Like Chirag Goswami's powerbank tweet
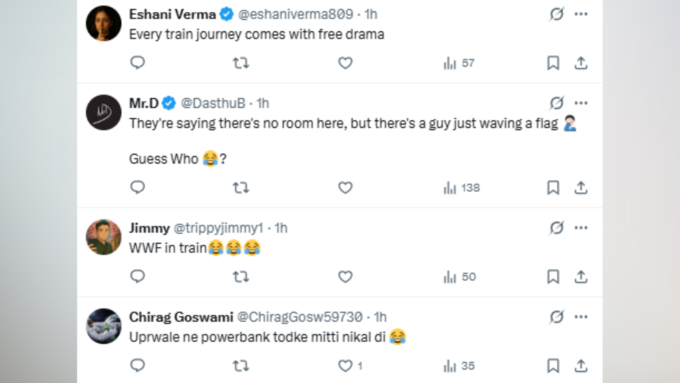Image resolution: width=680 pixels, height=383 pixels. tap(345, 366)
